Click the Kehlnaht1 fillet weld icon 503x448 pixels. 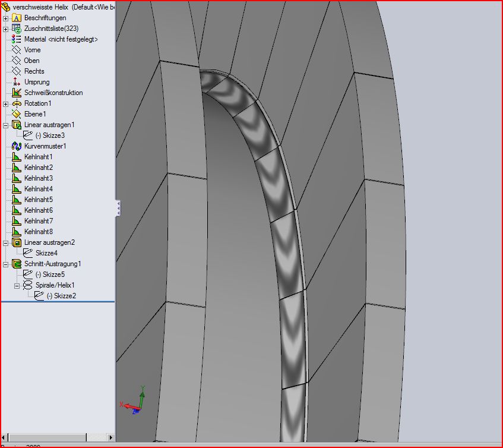(17, 157)
